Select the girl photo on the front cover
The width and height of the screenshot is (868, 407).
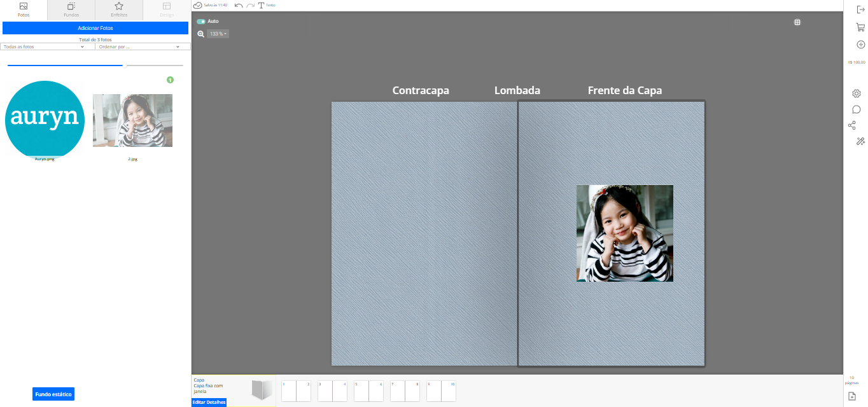coord(625,233)
